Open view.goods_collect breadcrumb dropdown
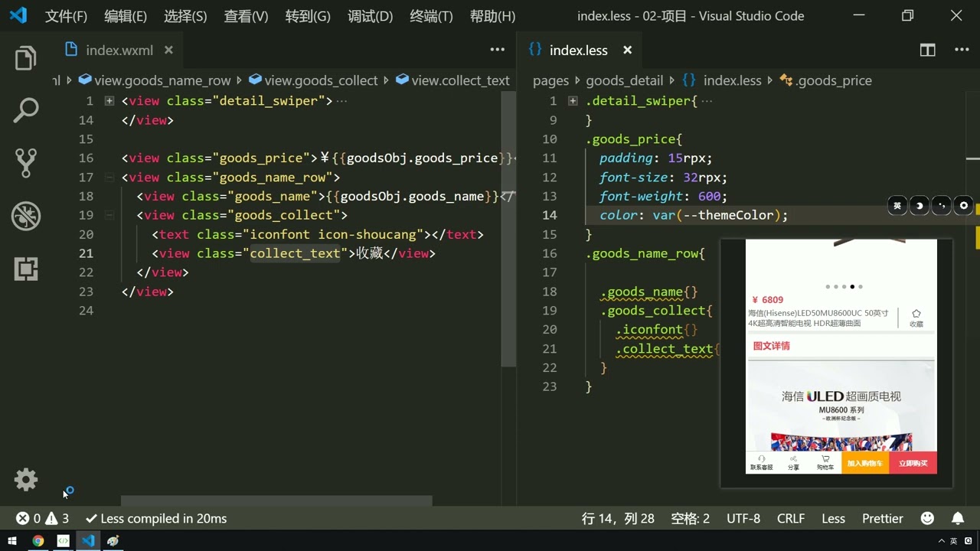 tap(313, 80)
